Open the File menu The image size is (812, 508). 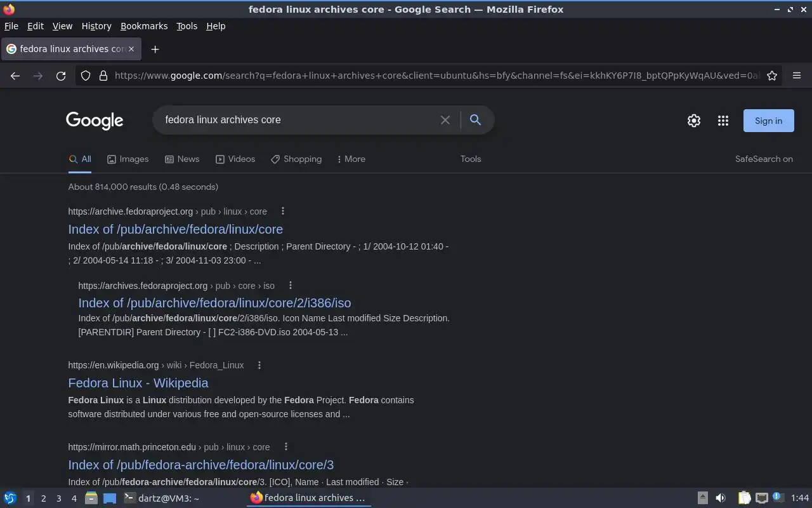tap(11, 26)
